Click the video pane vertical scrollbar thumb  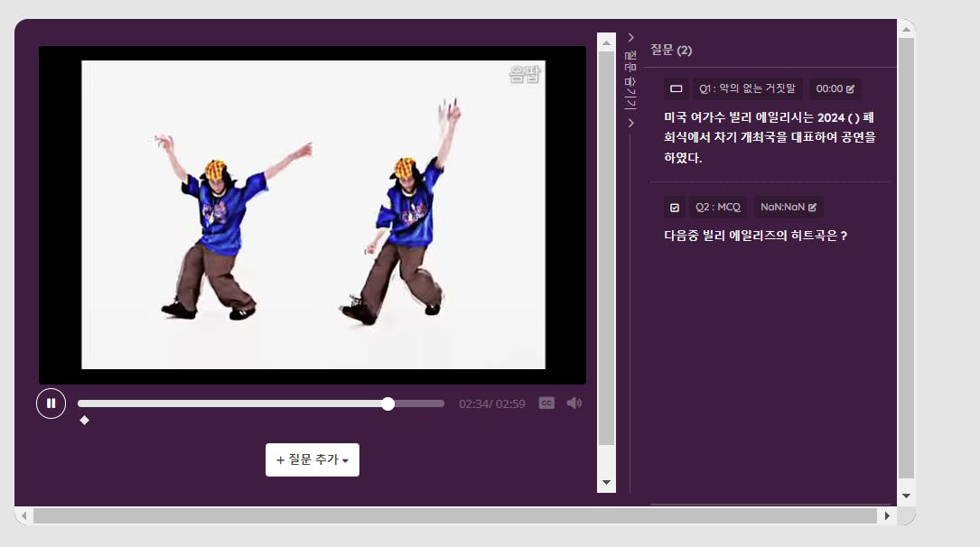(x=606, y=248)
